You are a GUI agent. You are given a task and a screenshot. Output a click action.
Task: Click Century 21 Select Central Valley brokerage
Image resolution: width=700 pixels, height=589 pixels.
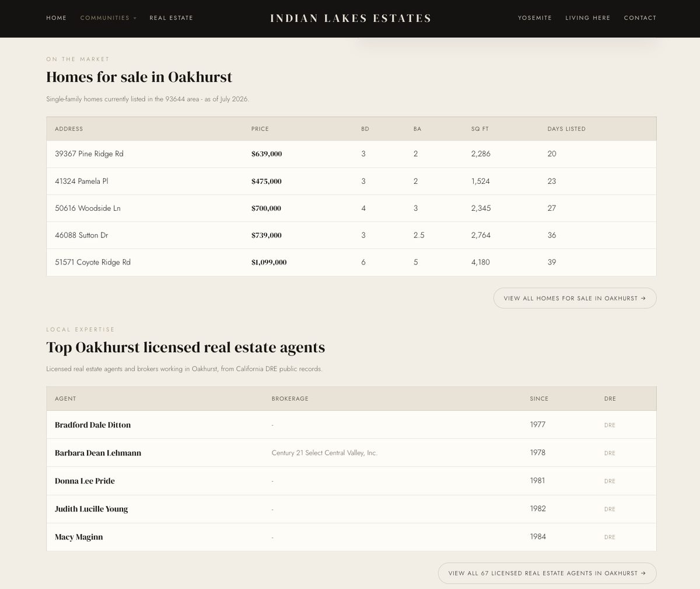coord(324,453)
